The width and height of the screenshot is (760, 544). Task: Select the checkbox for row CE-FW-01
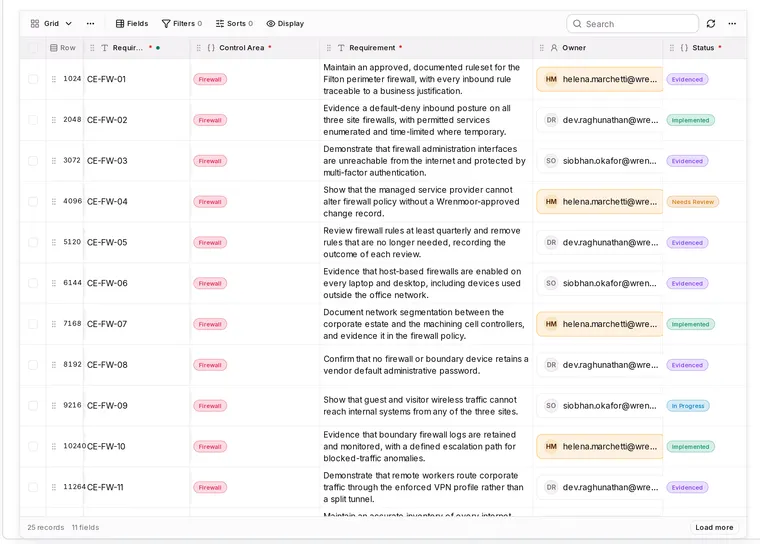(33, 79)
